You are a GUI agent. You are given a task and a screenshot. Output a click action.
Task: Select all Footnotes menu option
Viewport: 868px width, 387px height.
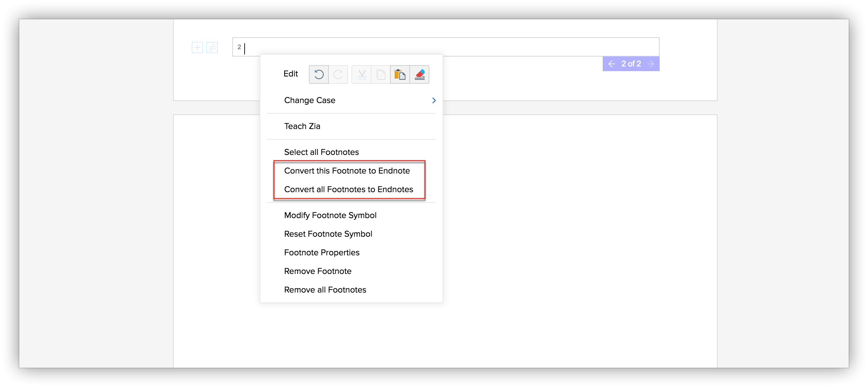(x=321, y=152)
